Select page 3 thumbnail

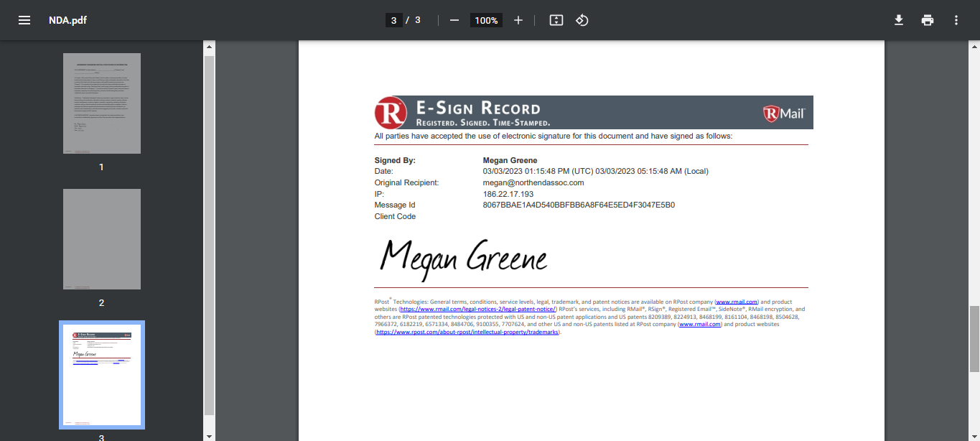(102, 375)
